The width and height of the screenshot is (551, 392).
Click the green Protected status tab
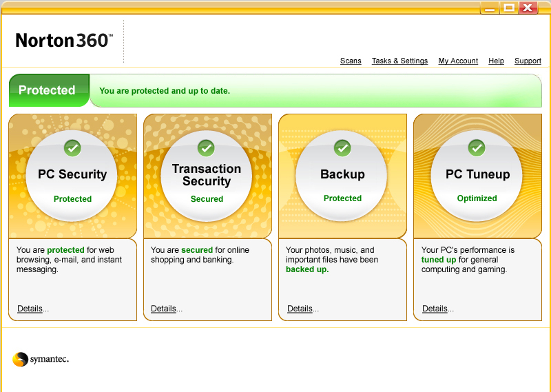pos(48,90)
